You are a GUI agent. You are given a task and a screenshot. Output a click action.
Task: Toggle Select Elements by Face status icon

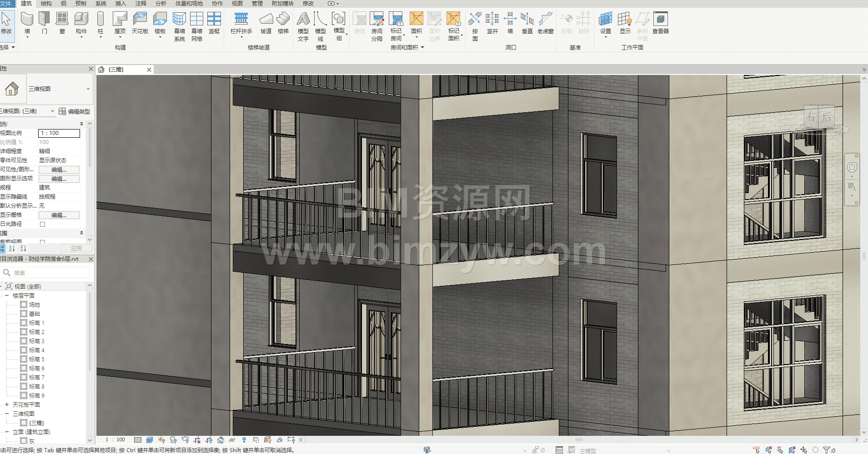pyautogui.click(x=792, y=450)
